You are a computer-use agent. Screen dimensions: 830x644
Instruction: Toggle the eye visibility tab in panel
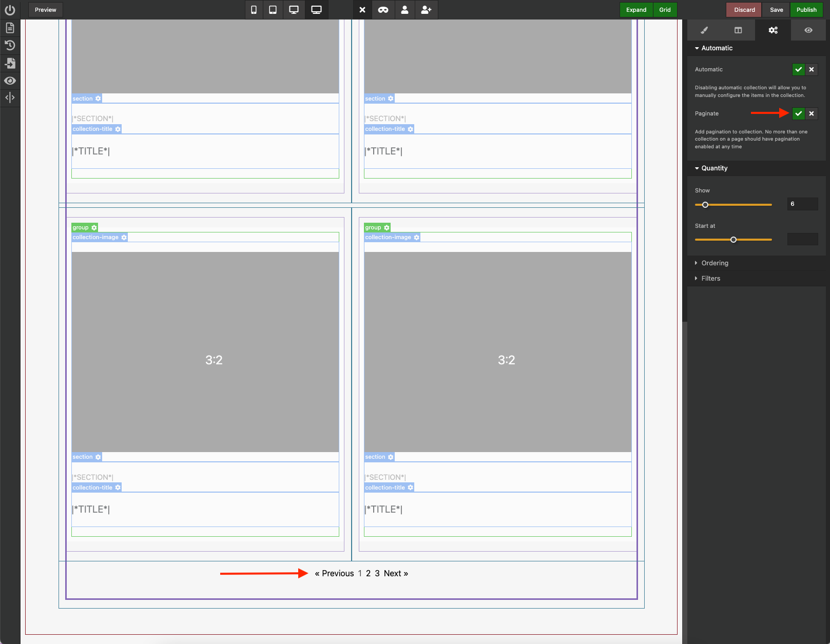coord(808,30)
